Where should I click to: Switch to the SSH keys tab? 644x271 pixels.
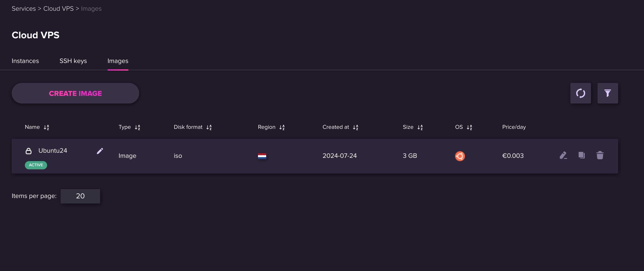[x=73, y=60]
